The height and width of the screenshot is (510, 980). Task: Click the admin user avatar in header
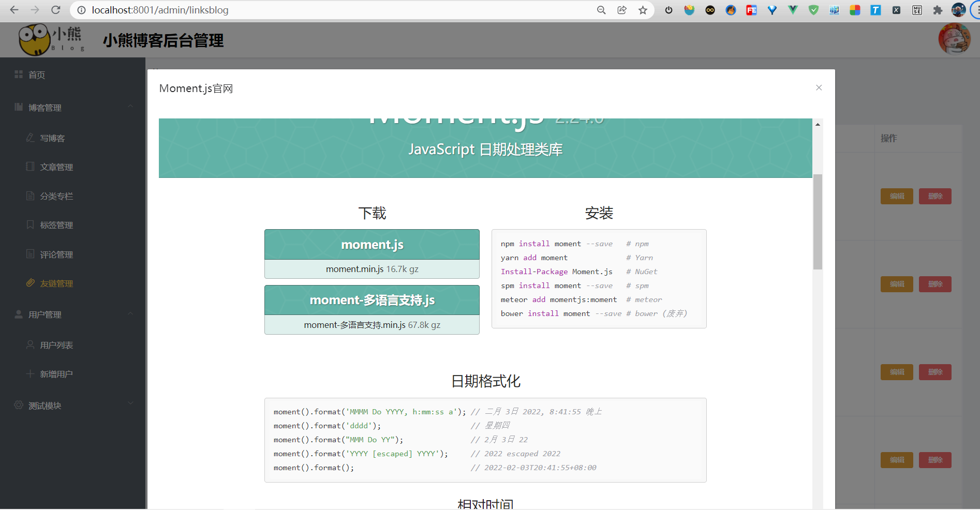click(954, 39)
